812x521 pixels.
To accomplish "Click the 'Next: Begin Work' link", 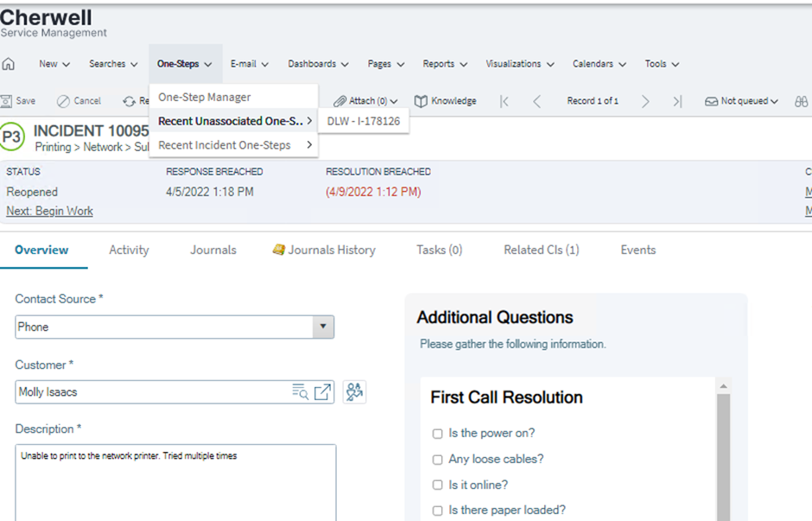I will 49,211.
